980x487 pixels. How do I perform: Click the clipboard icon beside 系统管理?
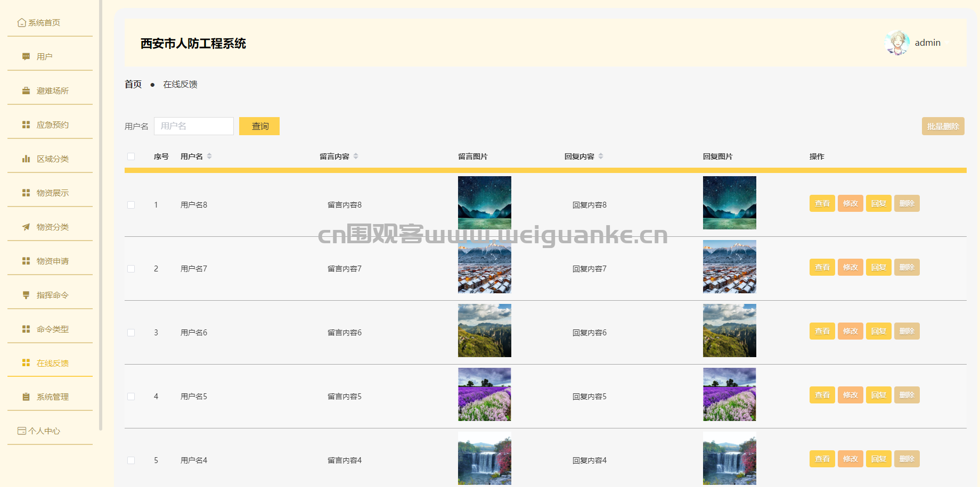(26, 397)
